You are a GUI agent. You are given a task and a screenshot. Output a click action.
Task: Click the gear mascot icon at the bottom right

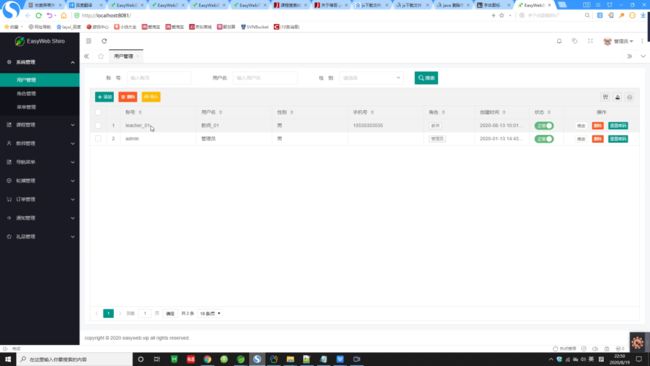(x=638, y=342)
